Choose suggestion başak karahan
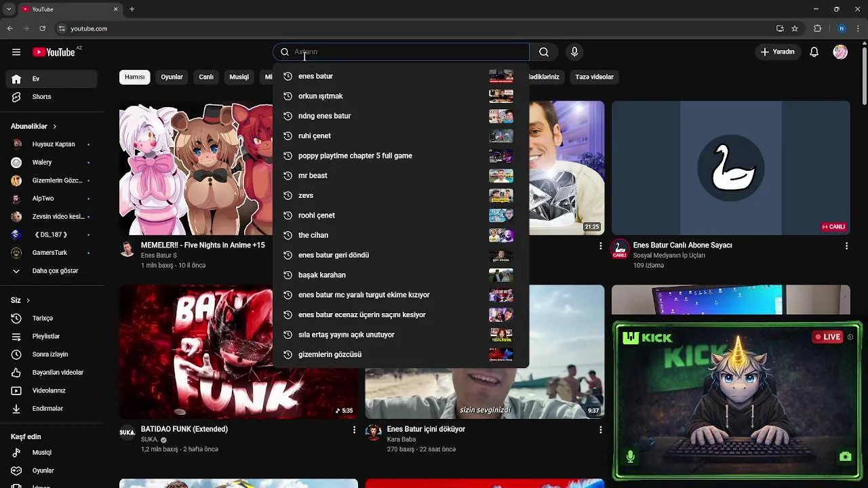 [400, 275]
